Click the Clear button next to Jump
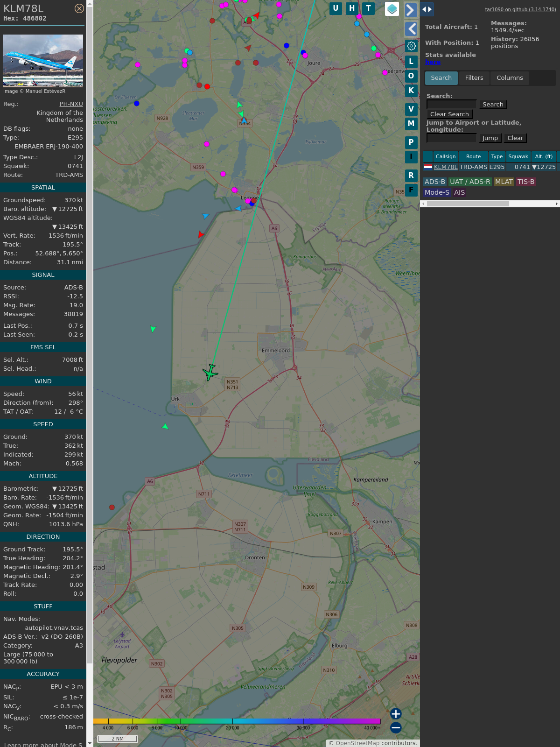 click(x=515, y=138)
